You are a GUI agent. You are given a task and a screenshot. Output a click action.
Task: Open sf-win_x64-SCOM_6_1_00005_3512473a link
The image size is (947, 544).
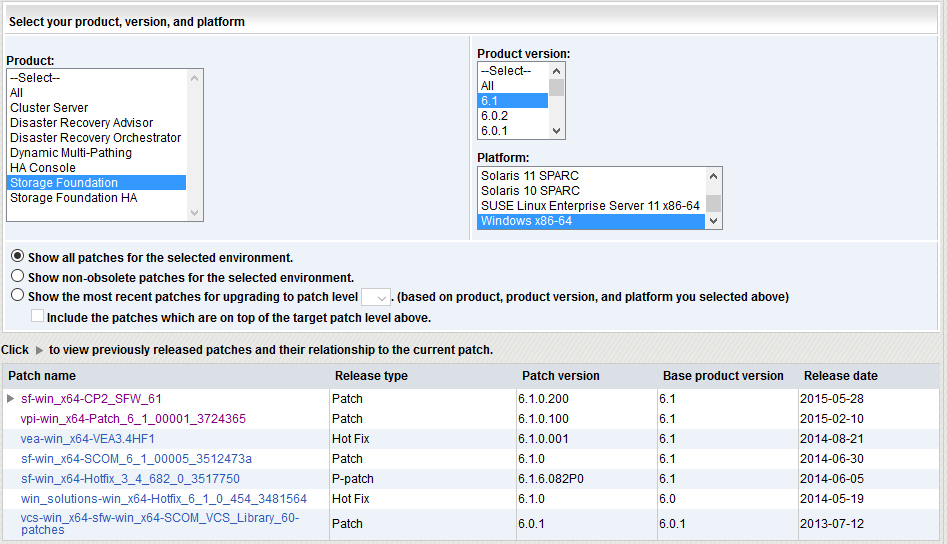(x=136, y=459)
